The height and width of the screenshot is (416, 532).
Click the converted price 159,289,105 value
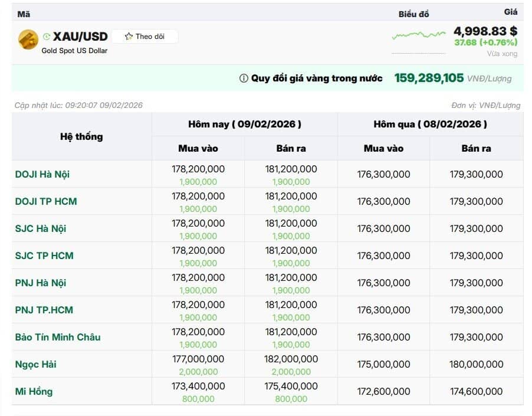pos(429,78)
